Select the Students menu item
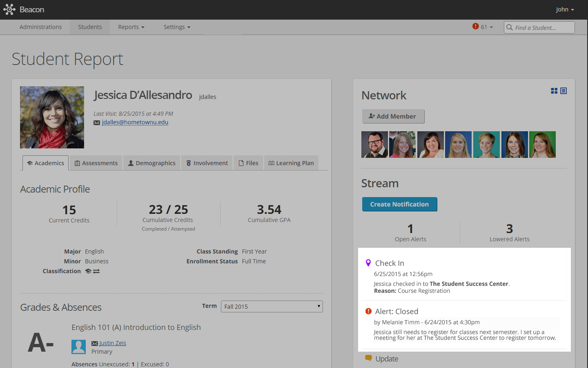This screenshot has width=588, height=368. click(89, 27)
